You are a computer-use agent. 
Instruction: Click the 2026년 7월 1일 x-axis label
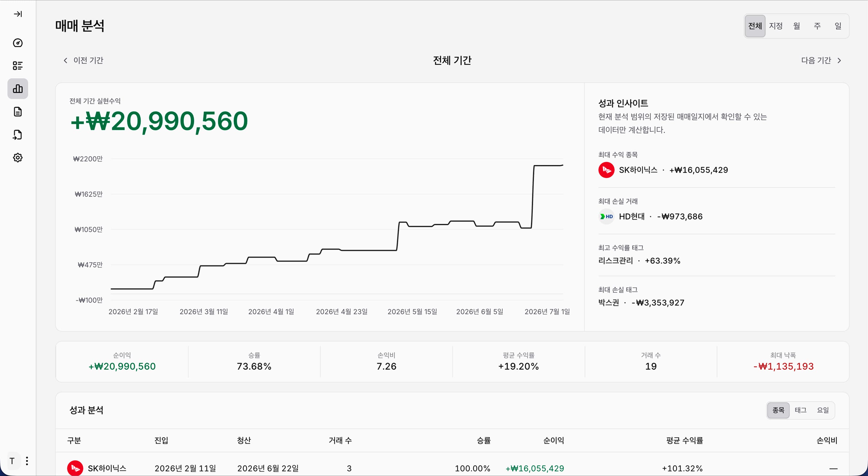click(547, 312)
